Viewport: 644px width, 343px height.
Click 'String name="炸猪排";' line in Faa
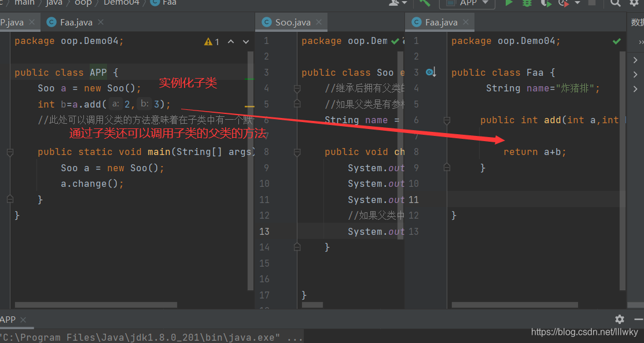[x=543, y=88]
